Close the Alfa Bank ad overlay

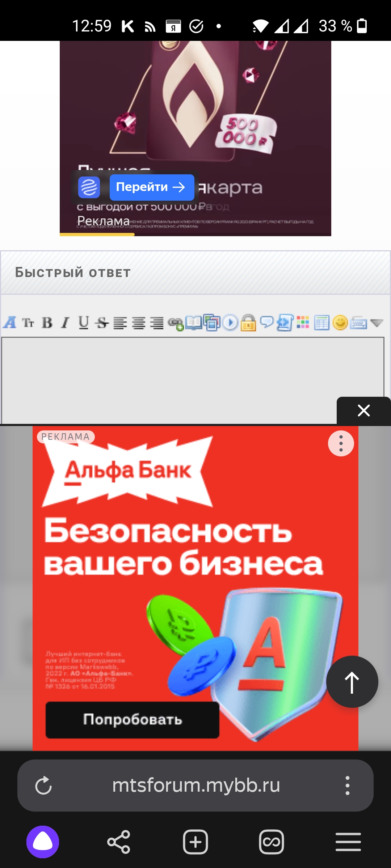coord(363,410)
